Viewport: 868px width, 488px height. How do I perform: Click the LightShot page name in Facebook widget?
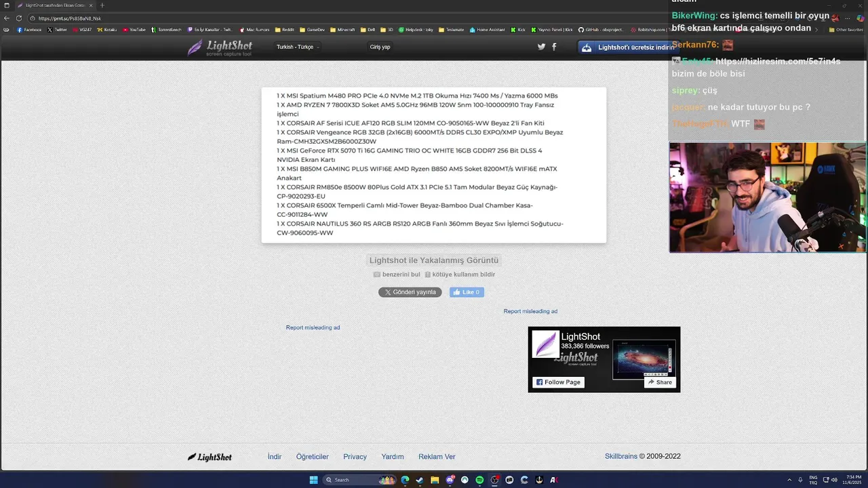point(580,337)
